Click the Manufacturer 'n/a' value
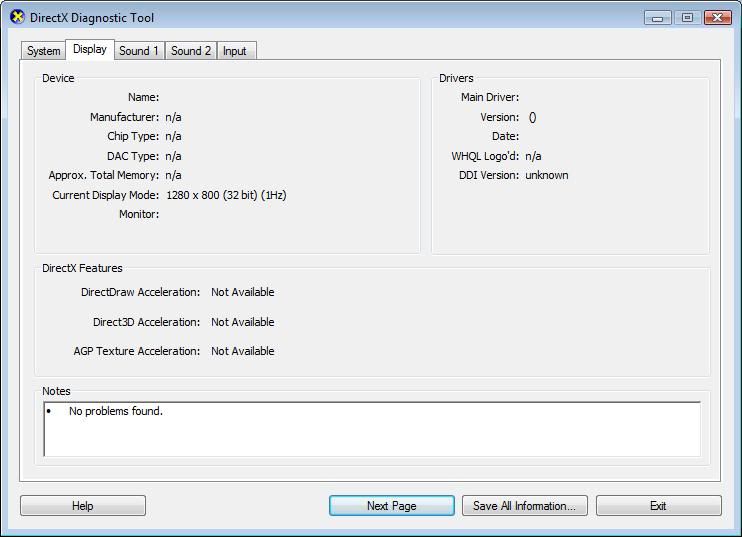The height and width of the screenshot is (537, 742). coord(173,117)
